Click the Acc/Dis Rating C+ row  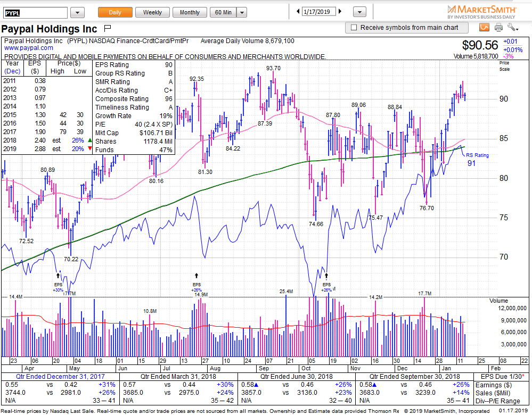pos(134,90)
